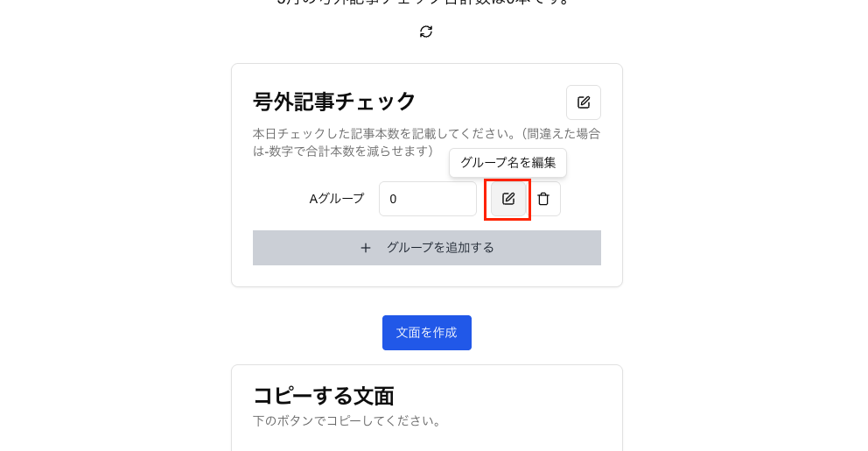Edit the Aグループ group name
The image size is (868, 451).
coord(508,199)
